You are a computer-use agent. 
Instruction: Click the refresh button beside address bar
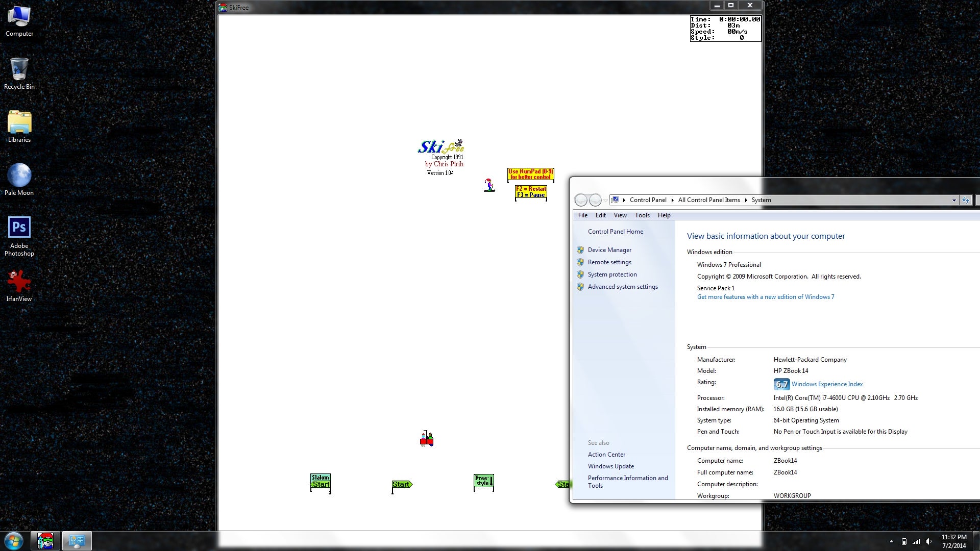(966, 200)
